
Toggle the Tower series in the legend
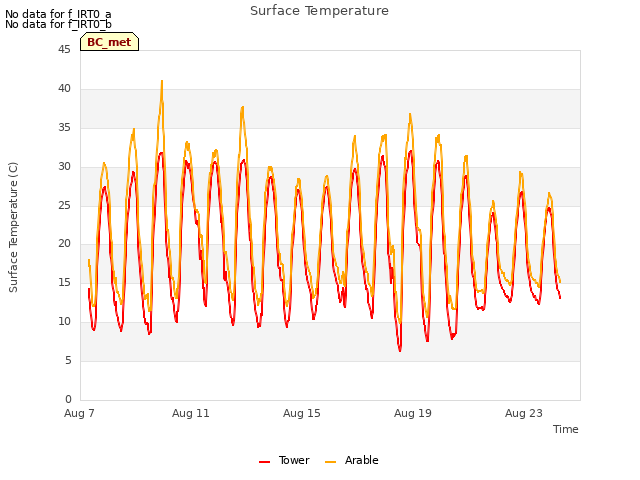[x=284, y=460]
